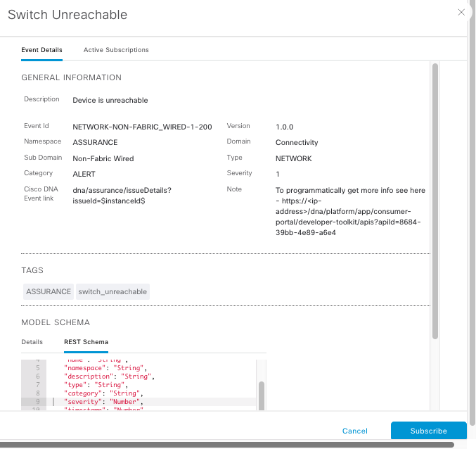Click the "namespace" line in schema code
The image size is (476, 449).
(105, 368)
